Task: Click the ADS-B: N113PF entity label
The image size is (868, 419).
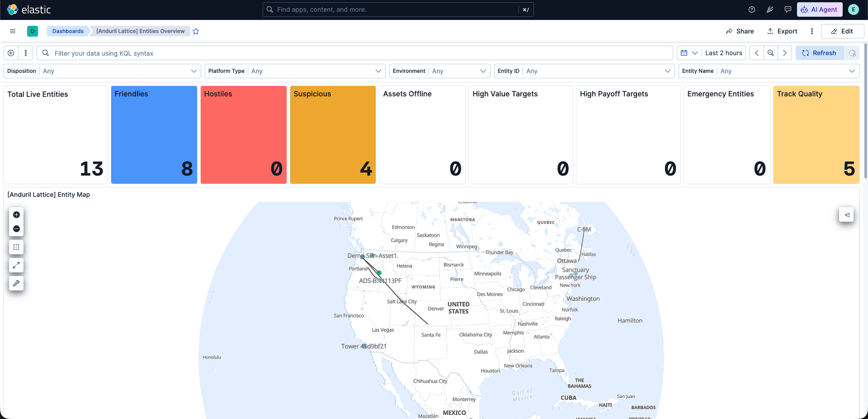Action: click(x=380, y=281)
